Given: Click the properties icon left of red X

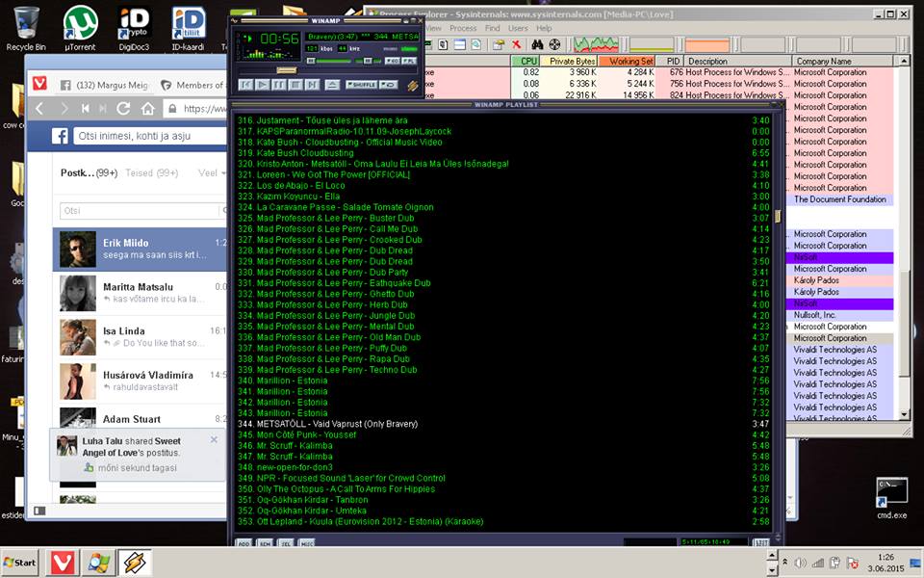Looking at the screenshot, I should tap(499, 44).
